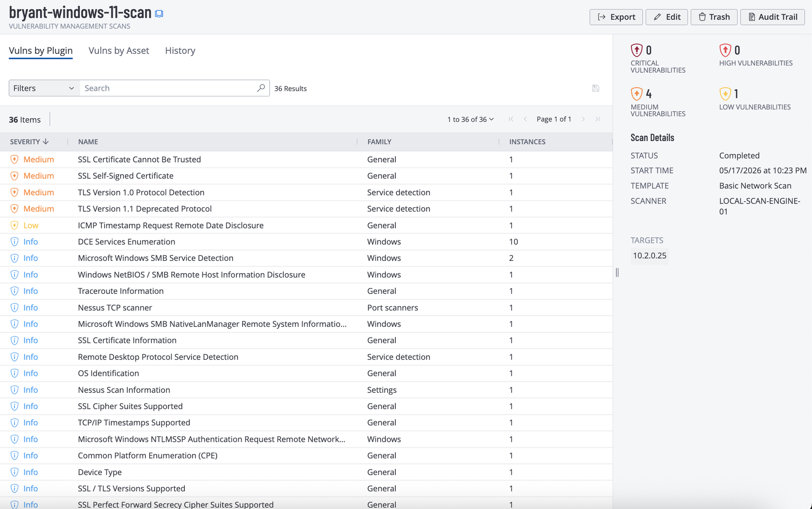Sort by the Severity column header
Viewport: 812px width, 509px height.
pos(29,142)
